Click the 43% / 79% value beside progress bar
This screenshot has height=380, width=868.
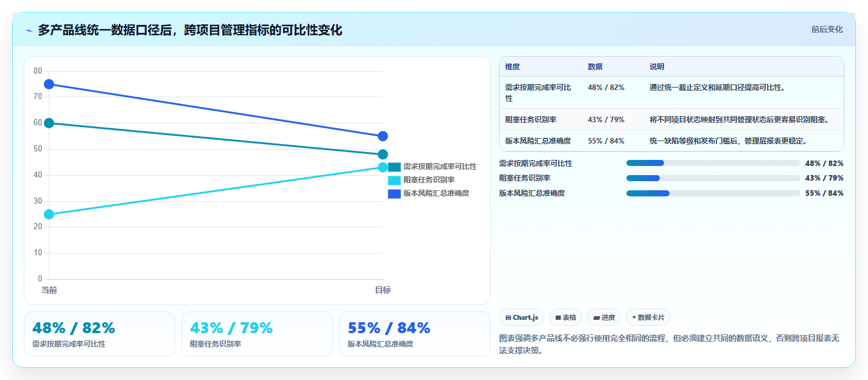point(824,178)
